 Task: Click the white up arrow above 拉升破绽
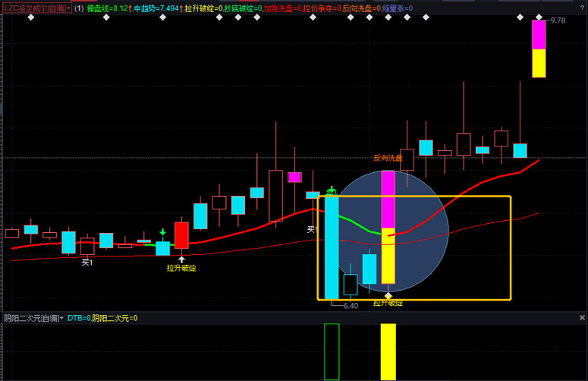coord(181,259)
